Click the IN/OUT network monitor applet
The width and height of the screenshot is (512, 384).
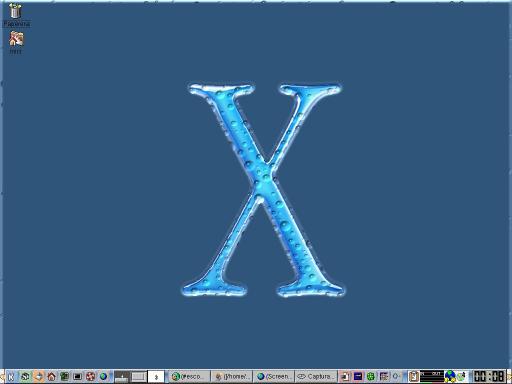432,377
